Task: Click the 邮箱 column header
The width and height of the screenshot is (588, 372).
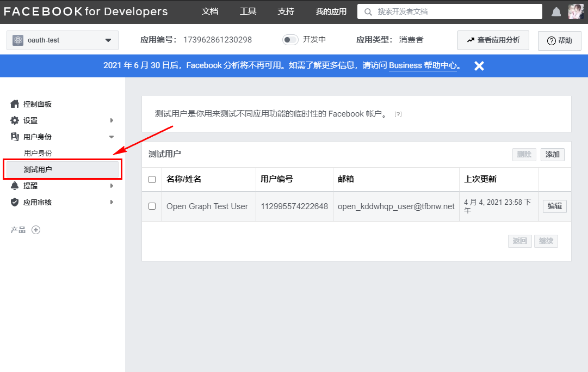Action: coord(346,179)
